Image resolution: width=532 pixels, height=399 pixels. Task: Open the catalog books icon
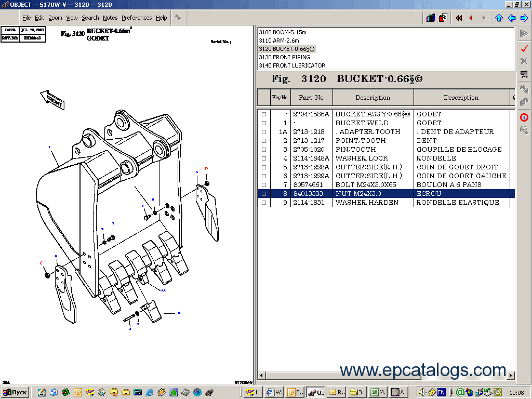click(x=431, y=18)
